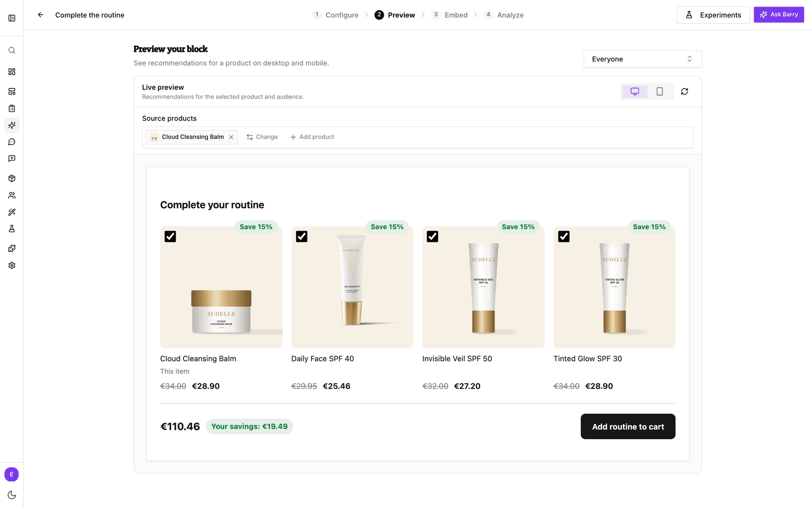Switch to mobile preview icon

pos(660,91)
